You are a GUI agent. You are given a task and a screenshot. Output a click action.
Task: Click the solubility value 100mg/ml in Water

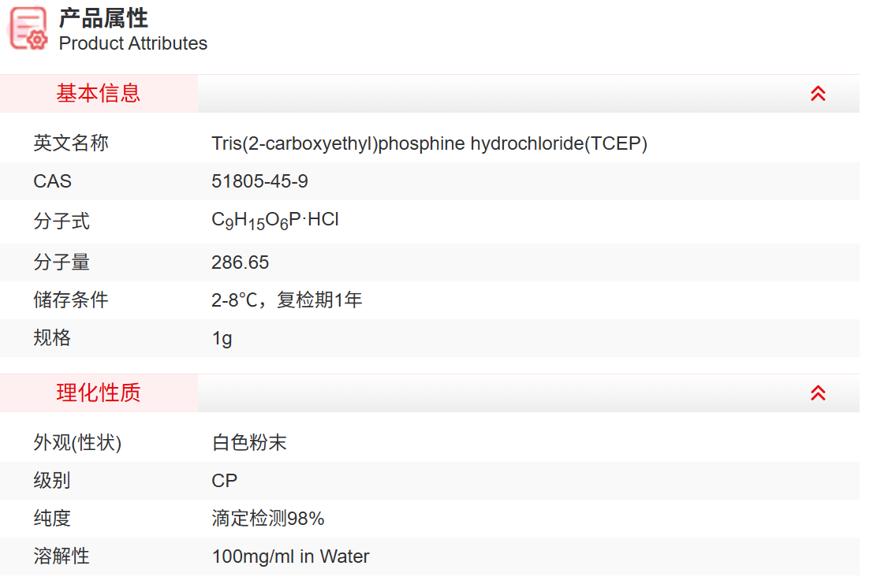pos(290,556)
